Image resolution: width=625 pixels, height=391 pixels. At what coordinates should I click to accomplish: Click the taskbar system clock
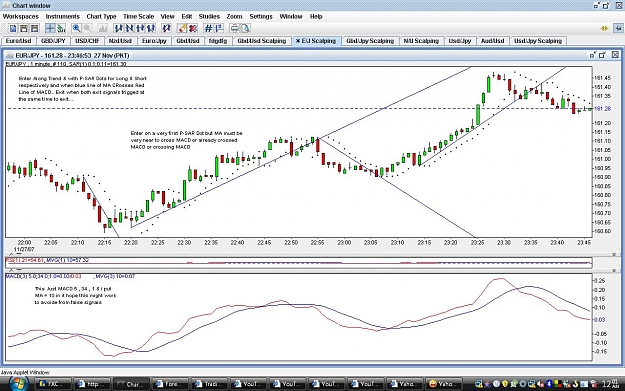(x=612, y=384)
